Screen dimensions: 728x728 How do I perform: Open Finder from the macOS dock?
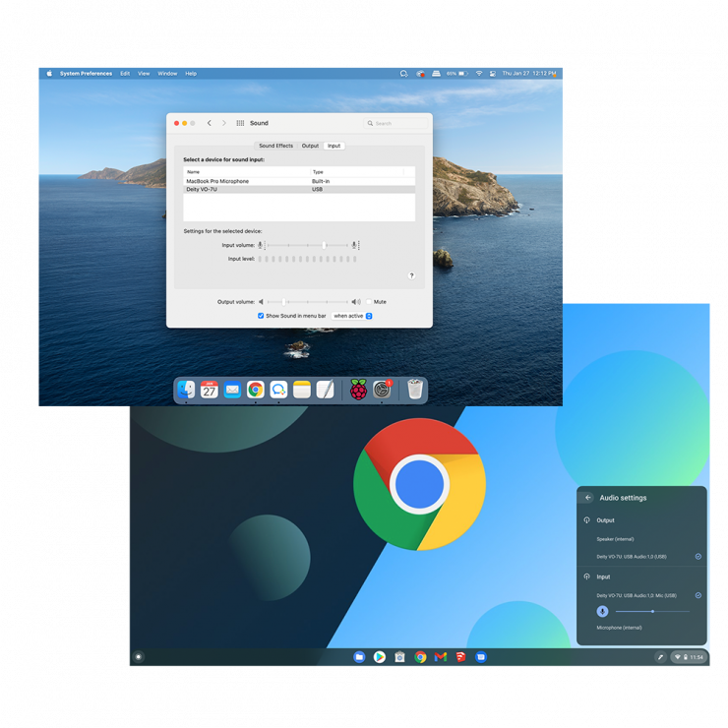pyautogui.click(x=186, y=390)
